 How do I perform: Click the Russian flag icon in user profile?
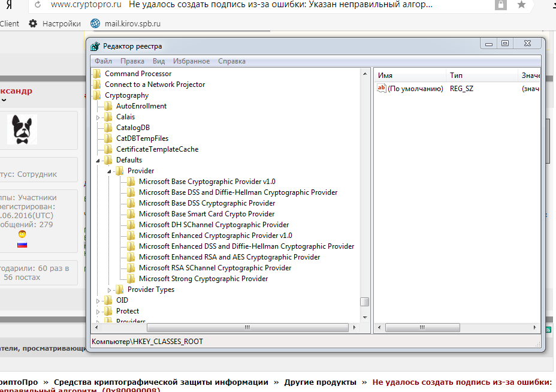pos(22,245)
